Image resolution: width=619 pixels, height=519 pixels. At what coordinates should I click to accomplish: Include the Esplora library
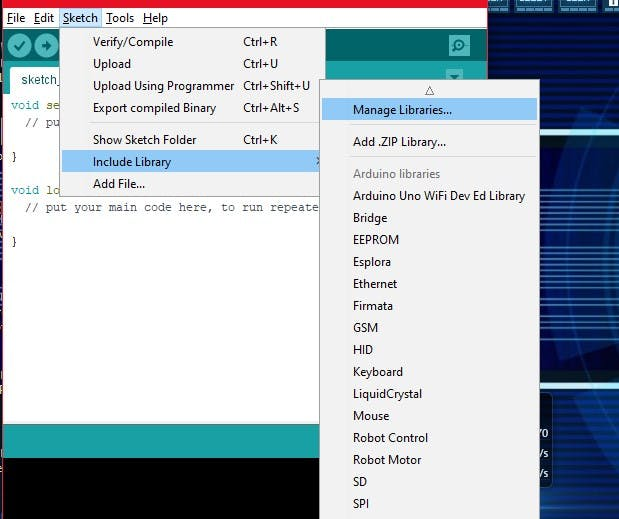pyautogui.click(x=430, y=262)
